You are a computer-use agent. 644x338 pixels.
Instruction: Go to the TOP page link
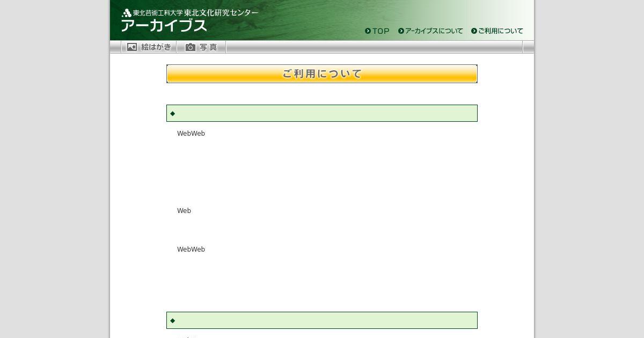click(377, 31)
